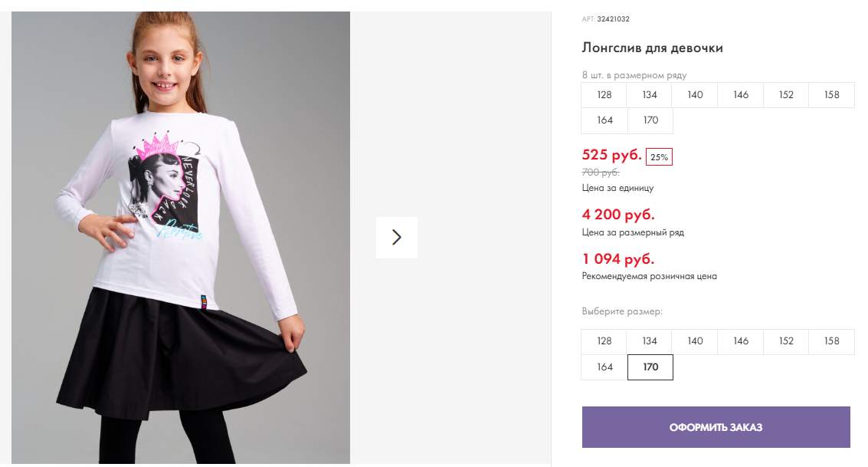Image resolution: width=868 pixels, height=467 pixels.
Task: Select size 146 in Выберите размер
Action: (741, 341)
